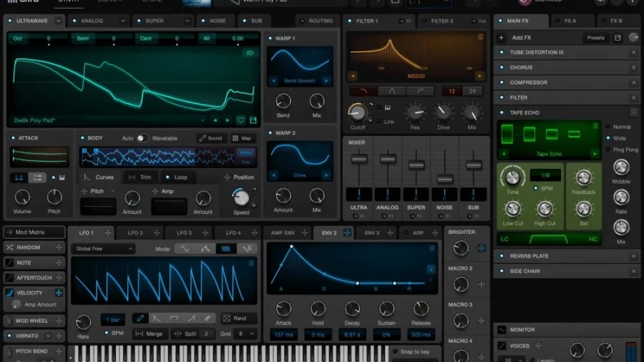Viewport: 644px width, 362px height.
Task: Remove the Chorus effect with X
Action: pyautogui.click(x=634, y=67)
